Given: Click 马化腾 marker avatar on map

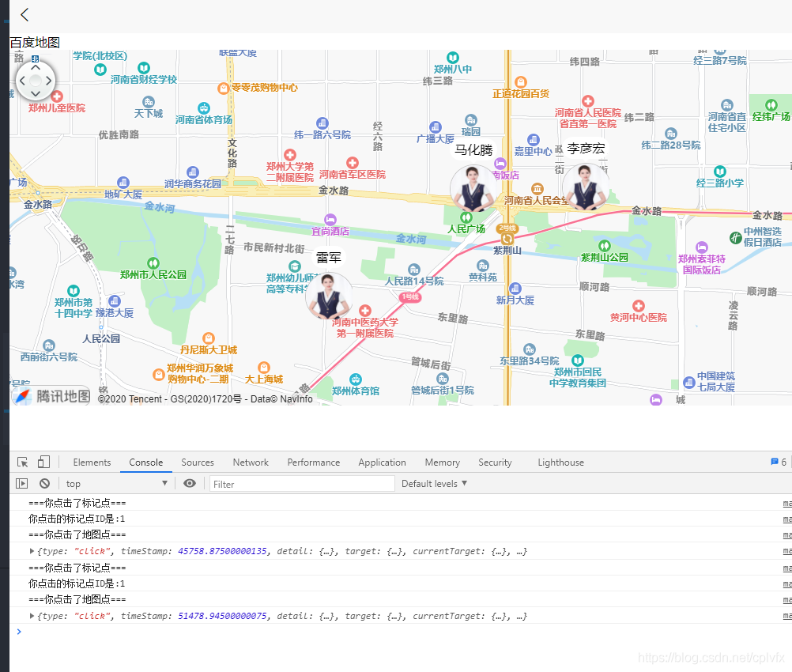Looking at the screenshot, I should [x=473, y=190].
